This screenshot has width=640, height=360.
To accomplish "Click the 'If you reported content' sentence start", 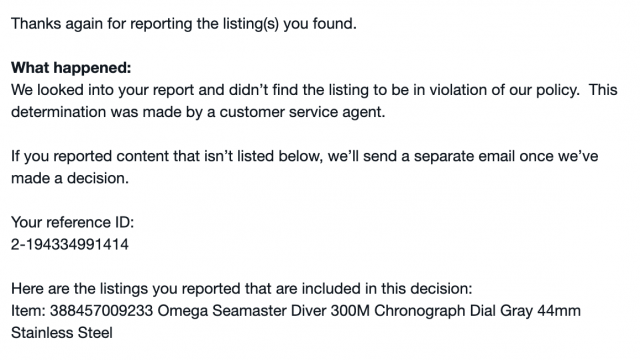I will click(x=90, y=156).
